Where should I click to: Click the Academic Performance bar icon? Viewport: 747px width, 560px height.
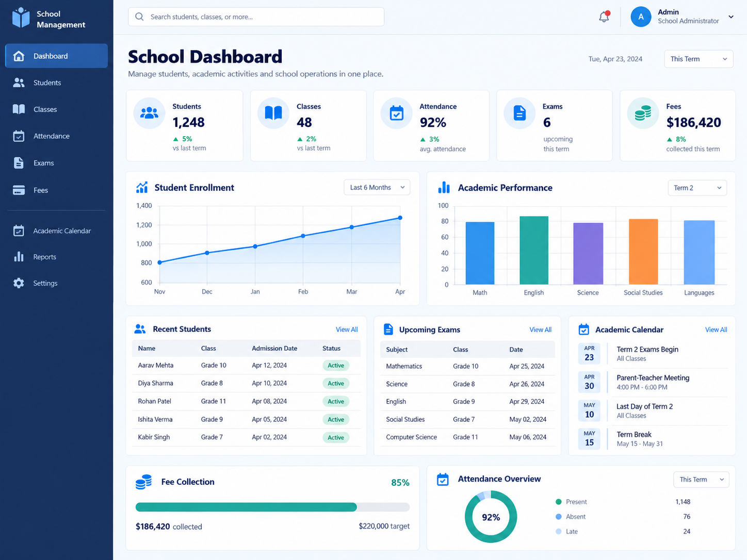pyautogui.click(x=444, y=187)
